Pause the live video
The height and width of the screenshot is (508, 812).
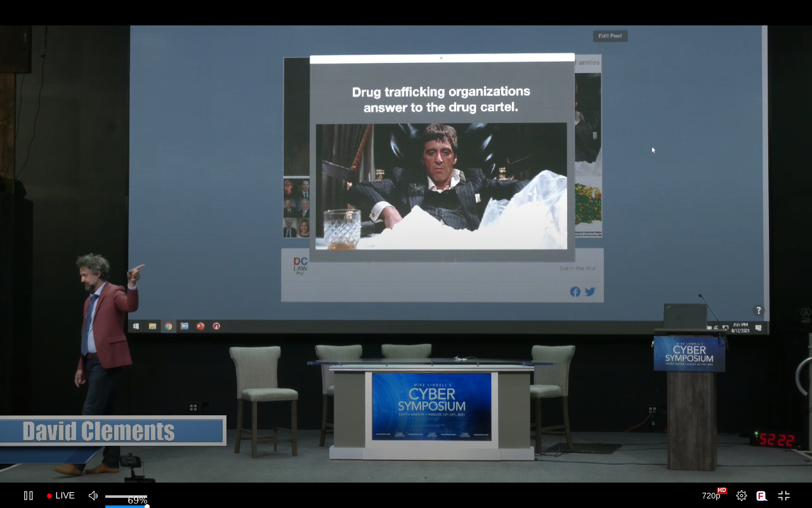point(29,495)
